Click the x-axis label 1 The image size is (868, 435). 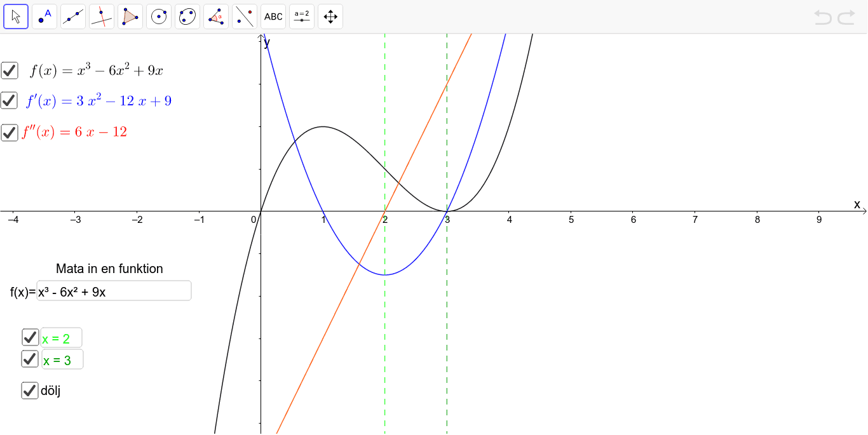click(323, 220)
